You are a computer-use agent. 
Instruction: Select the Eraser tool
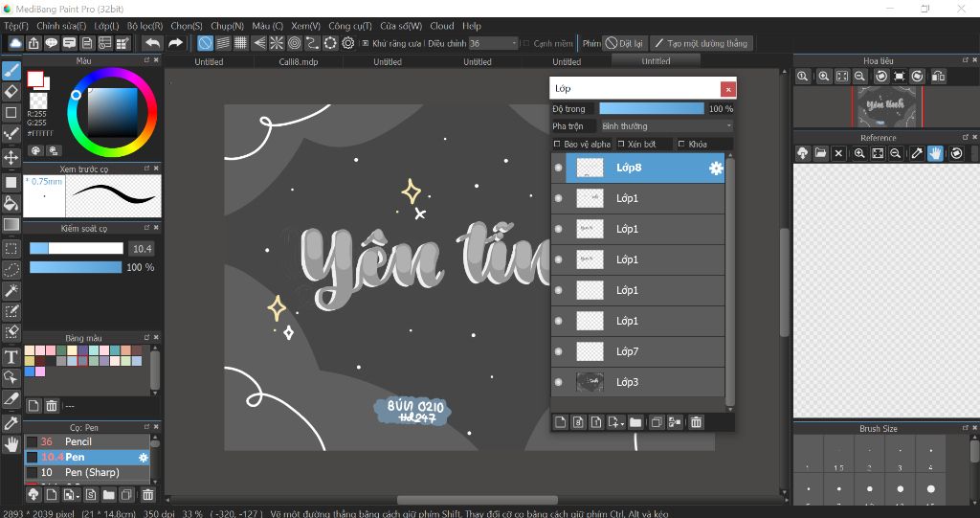tap(11, 92)
